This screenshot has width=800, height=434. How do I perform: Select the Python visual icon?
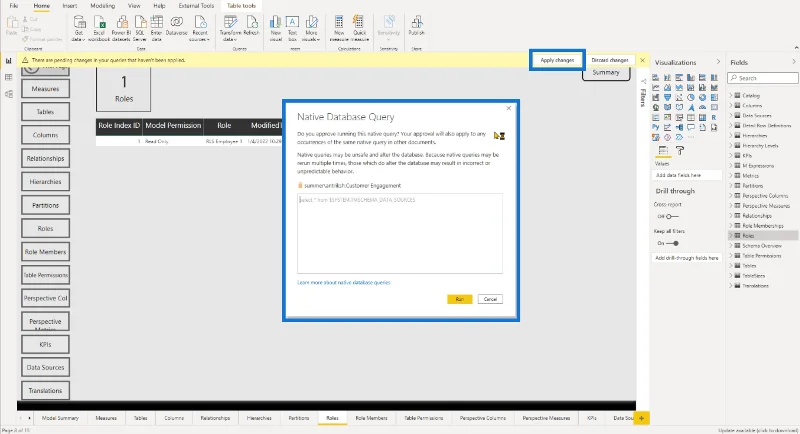(x=656, y=127)
